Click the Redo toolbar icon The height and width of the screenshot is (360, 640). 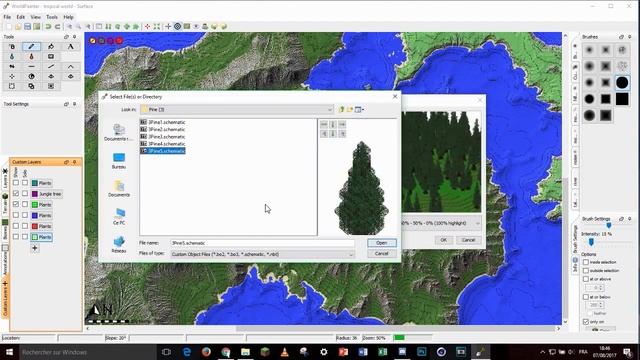click(x=57, y=27)
